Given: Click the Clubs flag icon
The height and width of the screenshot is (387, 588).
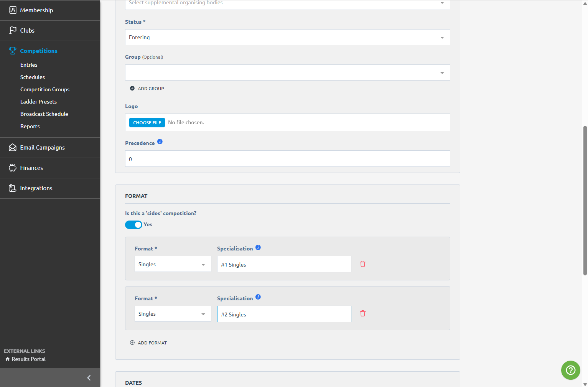Looking at the screenshot, I should pyautogui.click(x=13, y=30).
